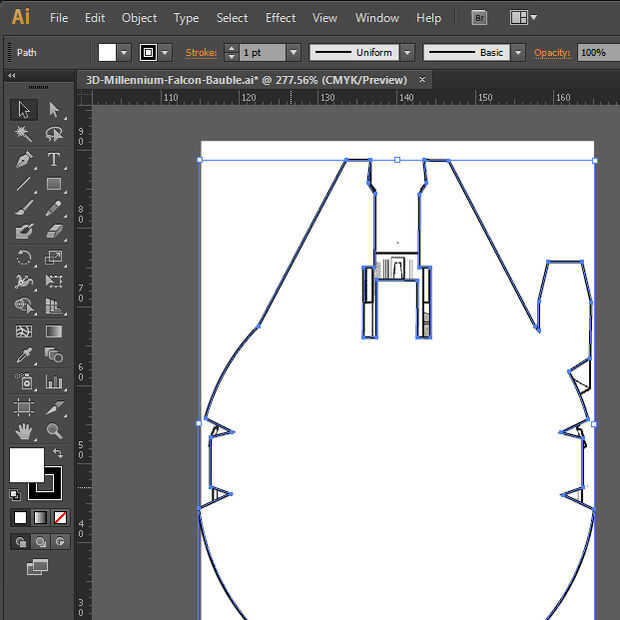This screenshot has height=620, width=620.
Task: Open Adobe Bridge with the Br button
Action: pyautogui.click(x=480, y=18)
